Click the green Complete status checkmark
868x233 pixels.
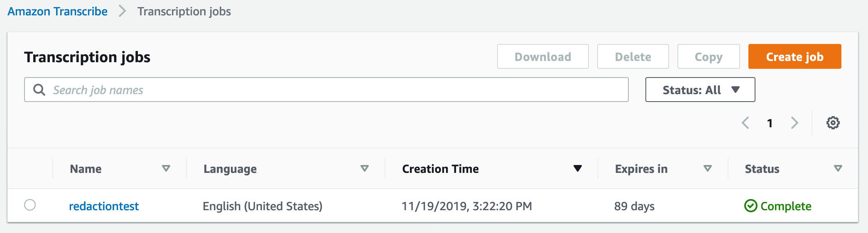click(x=750, y=206)
